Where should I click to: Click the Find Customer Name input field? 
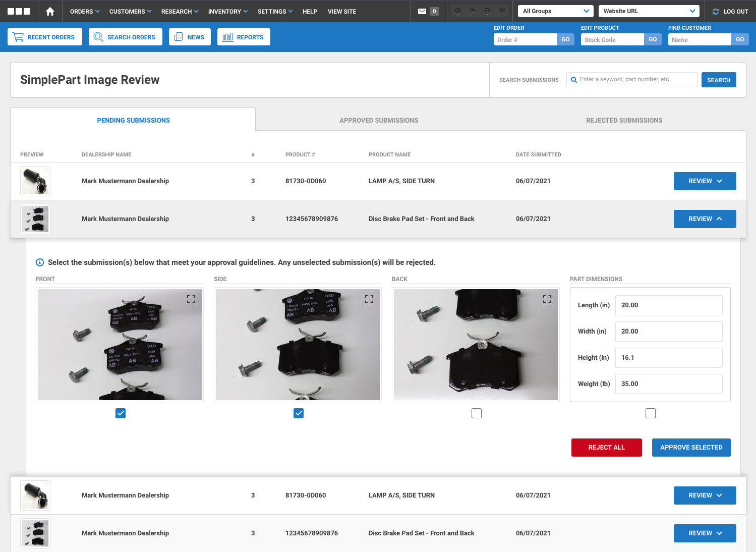[x=700, y=39]
